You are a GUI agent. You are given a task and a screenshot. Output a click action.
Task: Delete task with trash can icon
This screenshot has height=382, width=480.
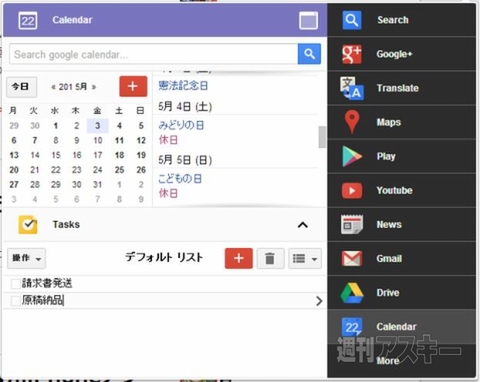[270, 258]
